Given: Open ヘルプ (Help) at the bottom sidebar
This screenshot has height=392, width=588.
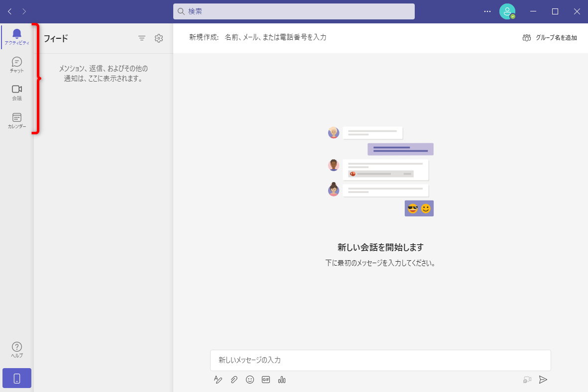Looking at the screenshot, I should pyautogui.click(x=16, y=351).
